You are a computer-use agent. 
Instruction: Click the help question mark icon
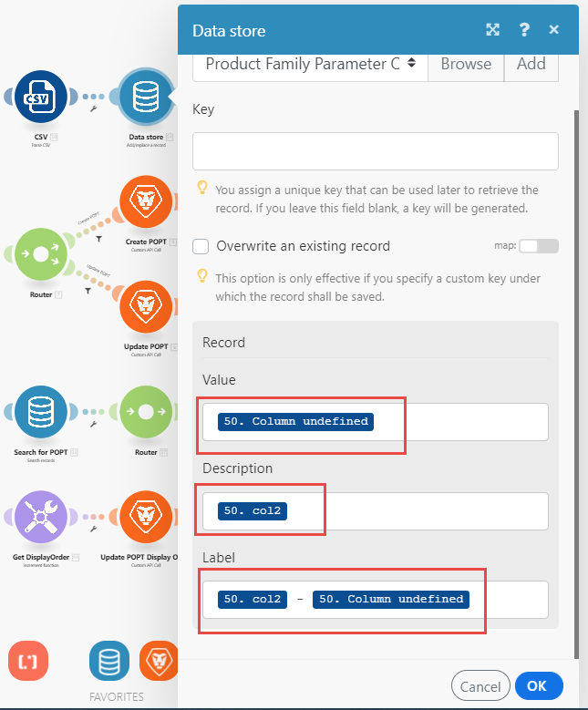tap(524, 30)
